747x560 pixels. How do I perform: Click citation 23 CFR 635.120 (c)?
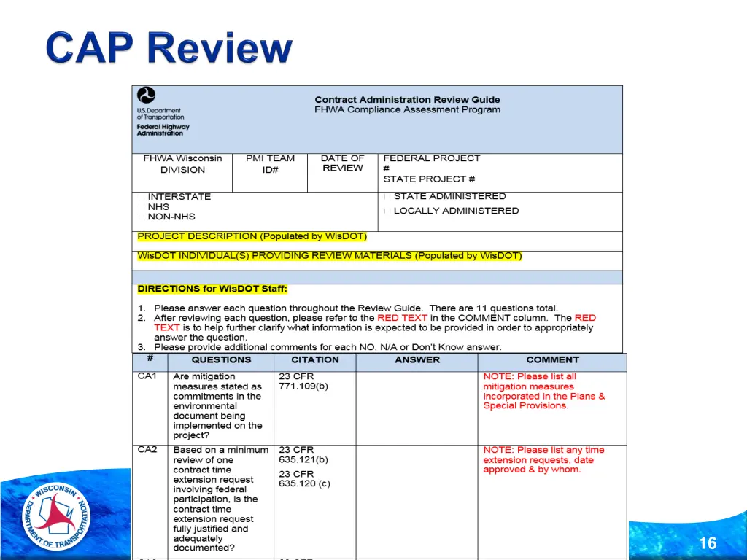click(304, 478)
